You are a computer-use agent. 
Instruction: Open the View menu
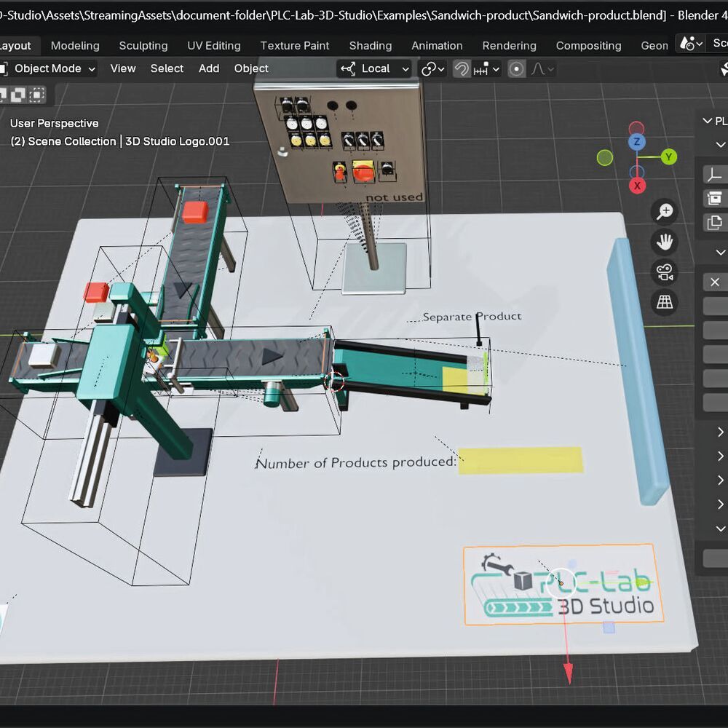pos(123,68)
